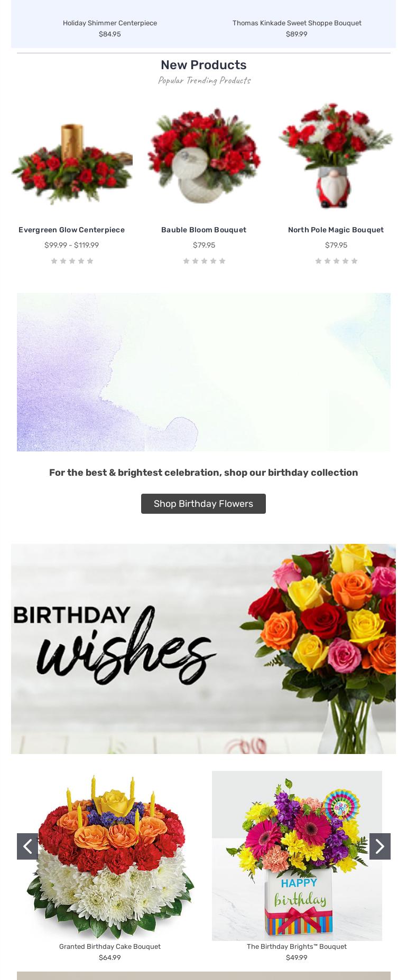View the North Pole Magic gnome image

(x=336, y=157)
